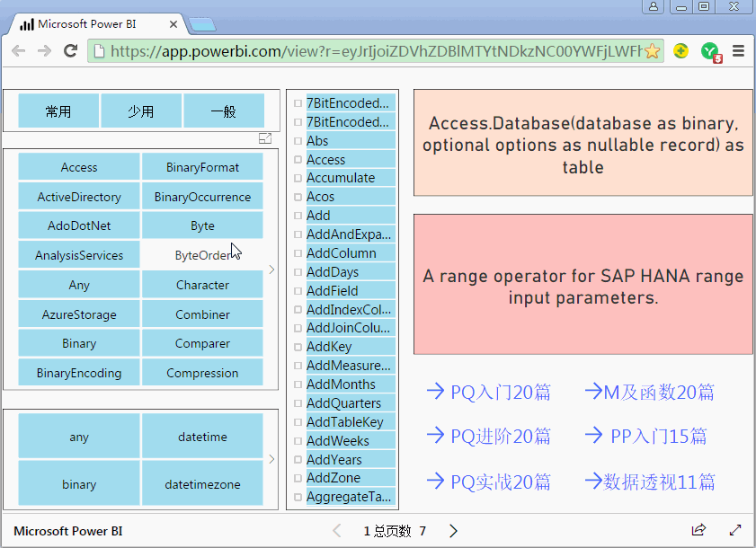Tick the Acos checkbox
The width and height of the screenshot is (756, 548).
298,197
